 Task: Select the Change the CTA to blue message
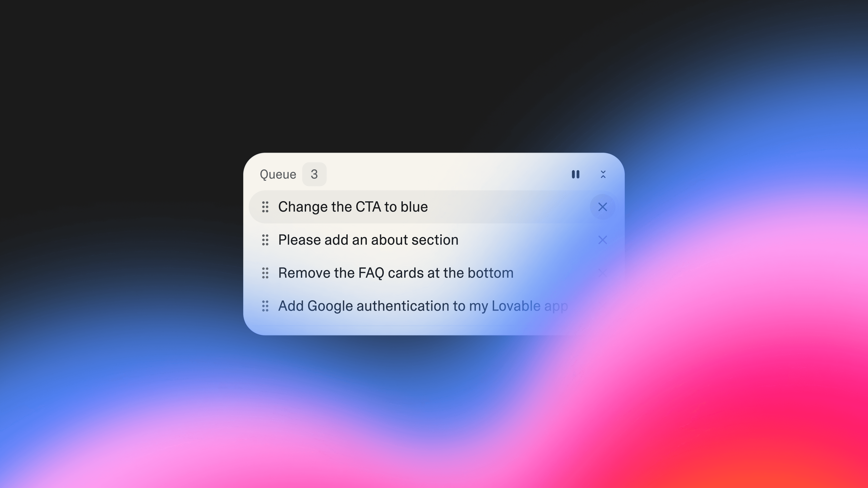click(x=353, y=207)
